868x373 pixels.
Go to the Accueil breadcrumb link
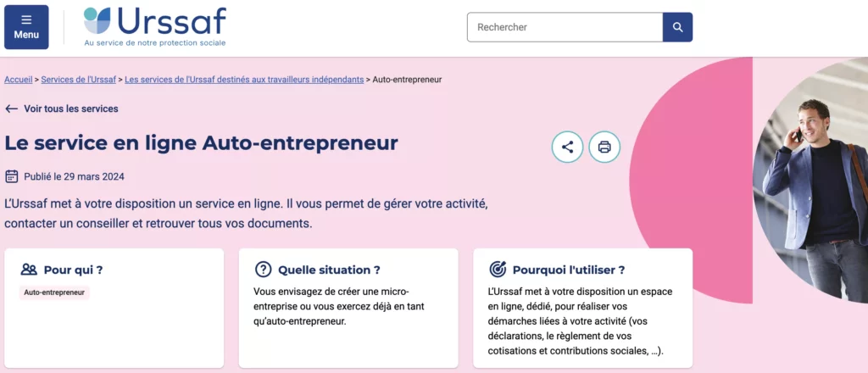[18, 80]
